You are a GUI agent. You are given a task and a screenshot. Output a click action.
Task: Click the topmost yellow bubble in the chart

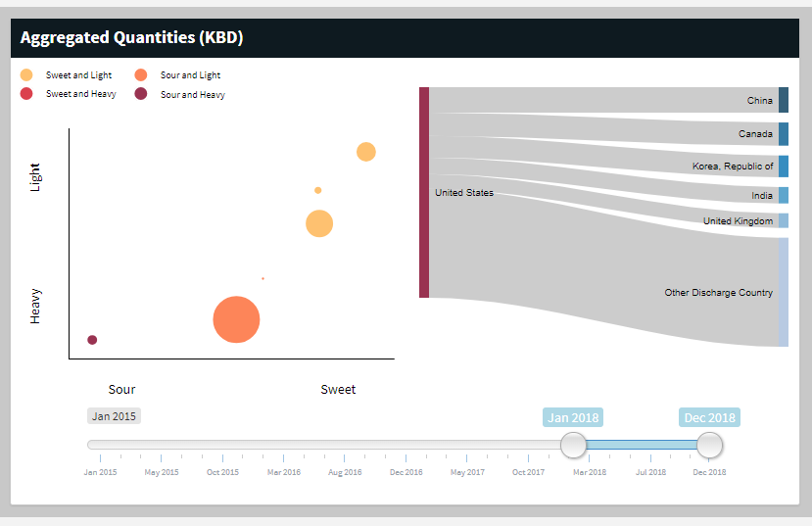pos(366,152)
